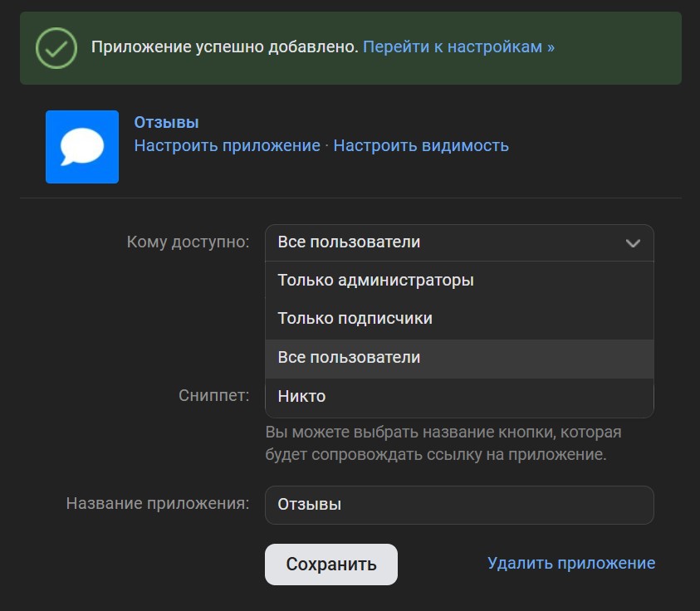Select the Никто option
700x611 pixels.
coord(459,397)
